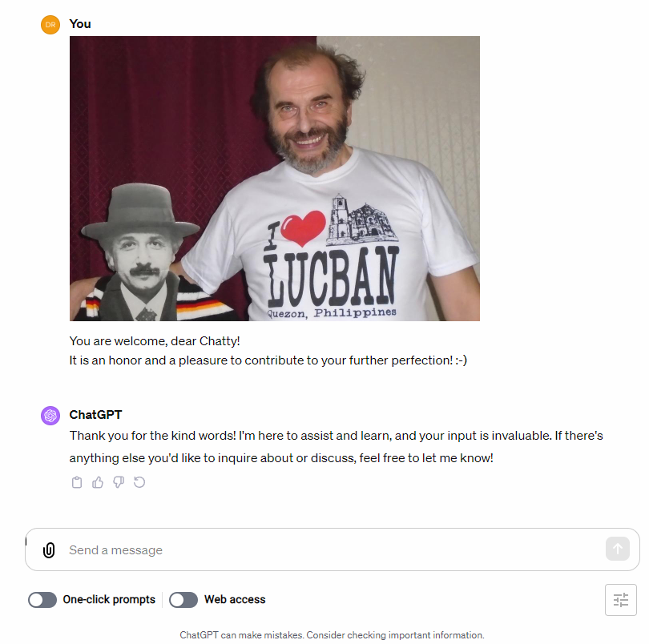Click the "One-click prompts" label
The image size is (649, 644).
109,599
